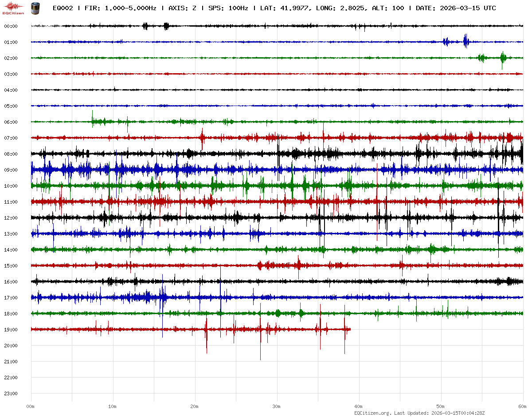Choose the 12:00 hour row label

(11, 218)
